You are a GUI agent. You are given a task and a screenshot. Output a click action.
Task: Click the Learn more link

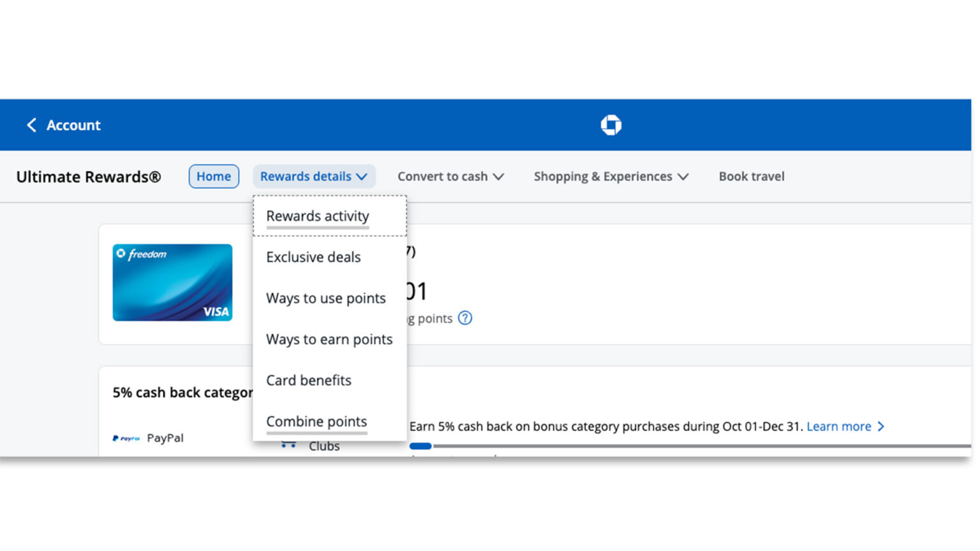pyautogui.click(x=838, y=426)
